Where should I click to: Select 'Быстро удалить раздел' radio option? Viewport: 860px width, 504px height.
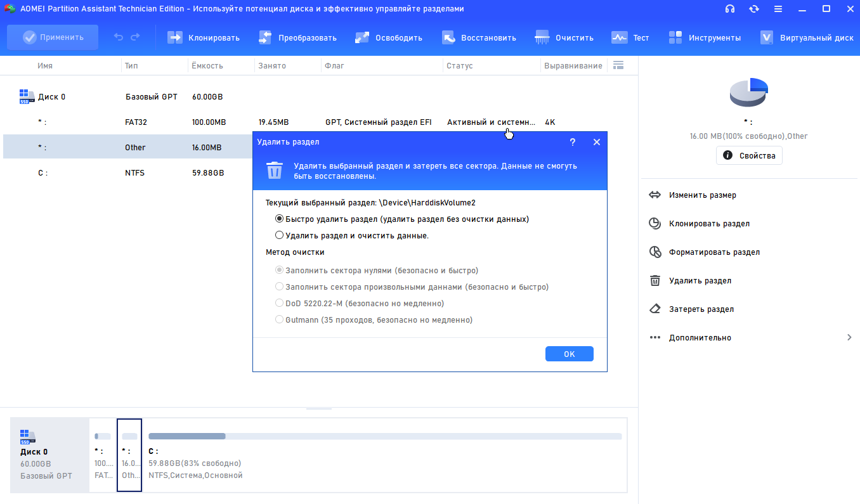(x=280, y=219)
